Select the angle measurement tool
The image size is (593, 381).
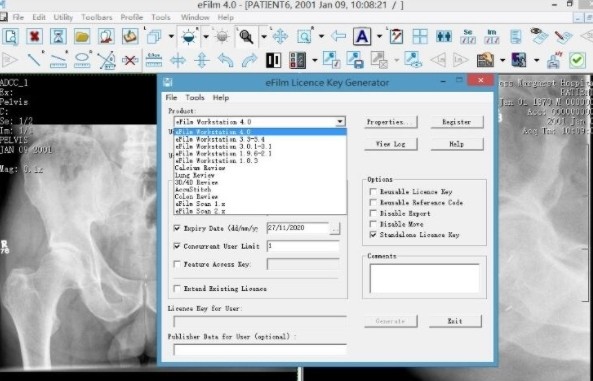pyautogui.click(x=106, y=60)
